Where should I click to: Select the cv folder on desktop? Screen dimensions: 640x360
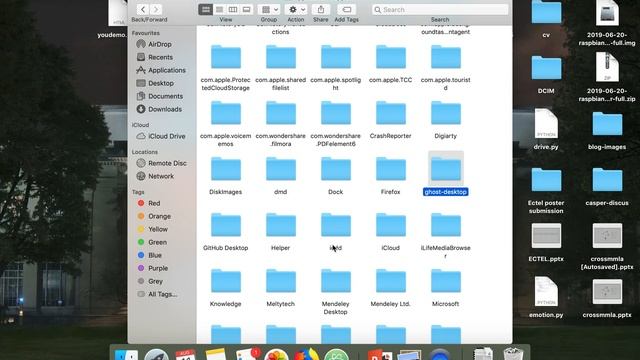[x=546, y=12]
